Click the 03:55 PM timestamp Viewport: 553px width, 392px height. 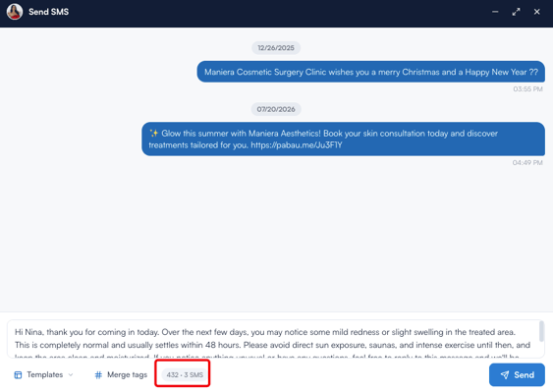point(527,89)
